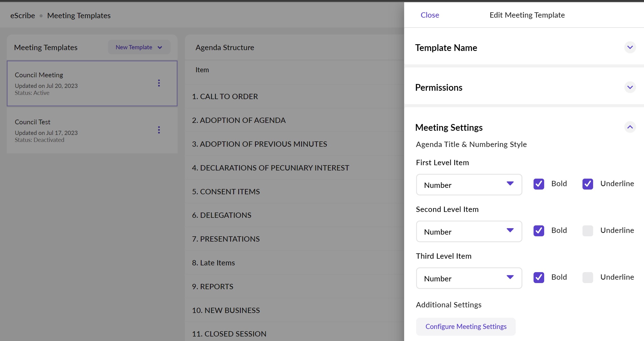This screenshot has height=341, width=644.
Task: Close the Edit Meeting Template panel
Action: pyautogui.click(x=430, y=15)
